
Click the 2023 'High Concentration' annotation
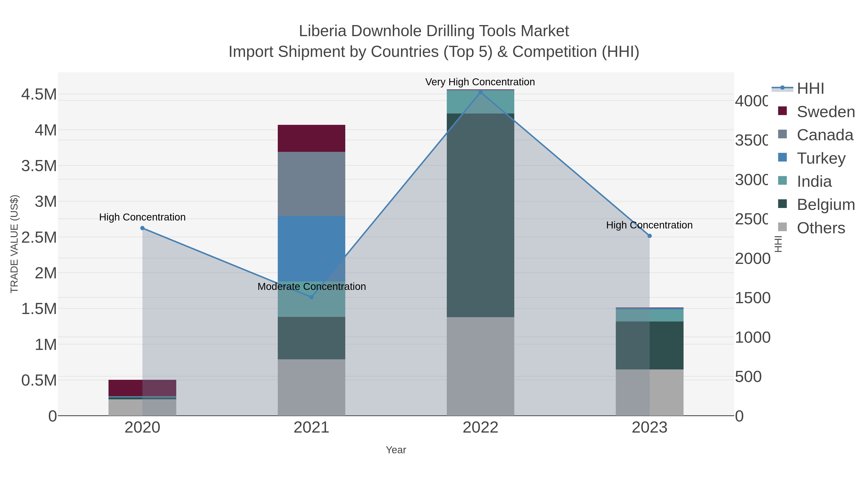(649, 225)
